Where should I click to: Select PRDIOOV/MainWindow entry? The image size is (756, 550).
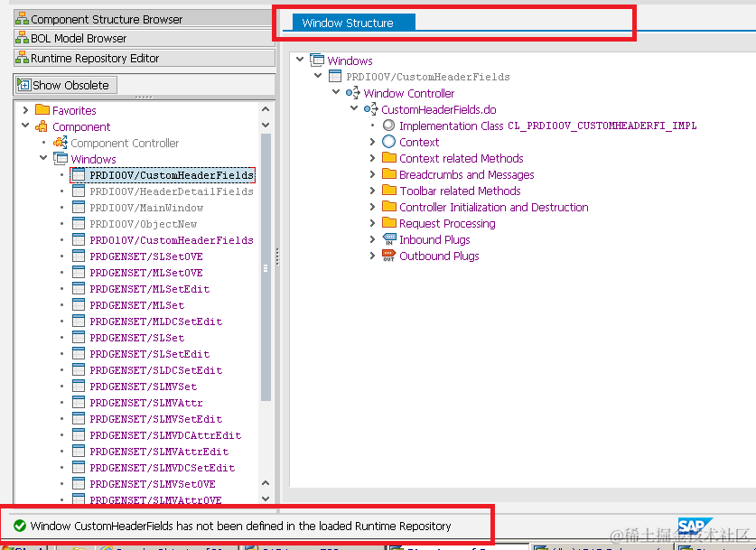(146, 208)
